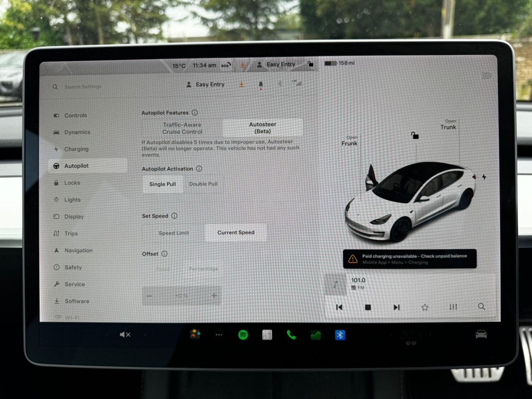Screen dimensions: 532x399
Task: Open the blue Bluetooth app in the dock
Action: [340, 335]
